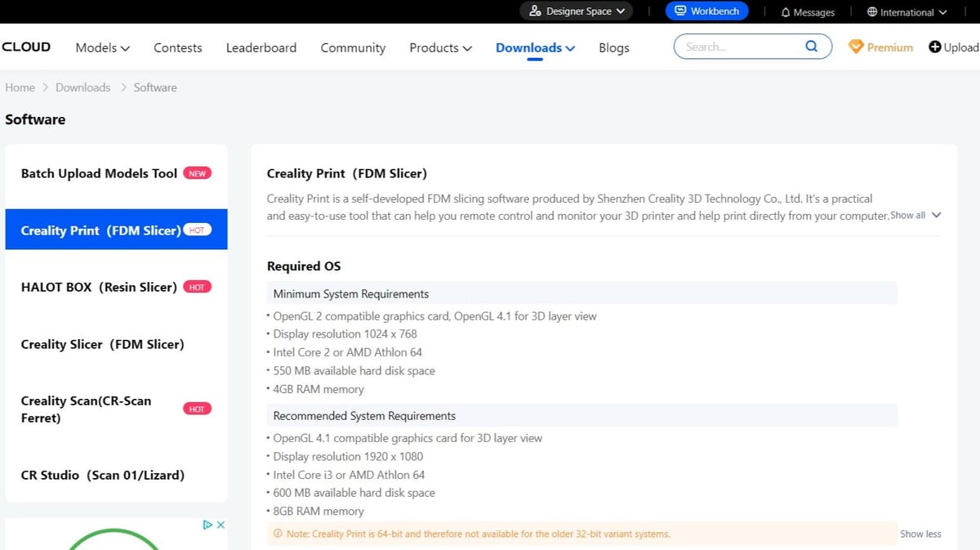Viewport: 980px width, 550px height.
Task: Go to Home breadcrumb
Action: [20, 87]
